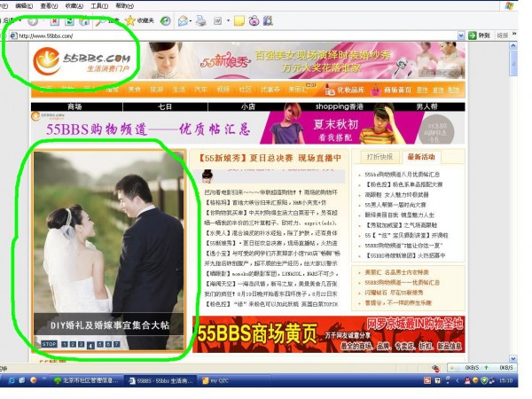Click the 汽车 link in orange navigation
The image size is (532, 399).
[200, 90]
